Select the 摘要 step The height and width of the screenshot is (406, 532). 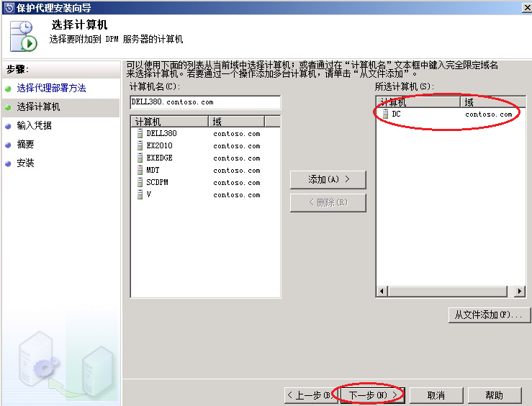(25, 144)
